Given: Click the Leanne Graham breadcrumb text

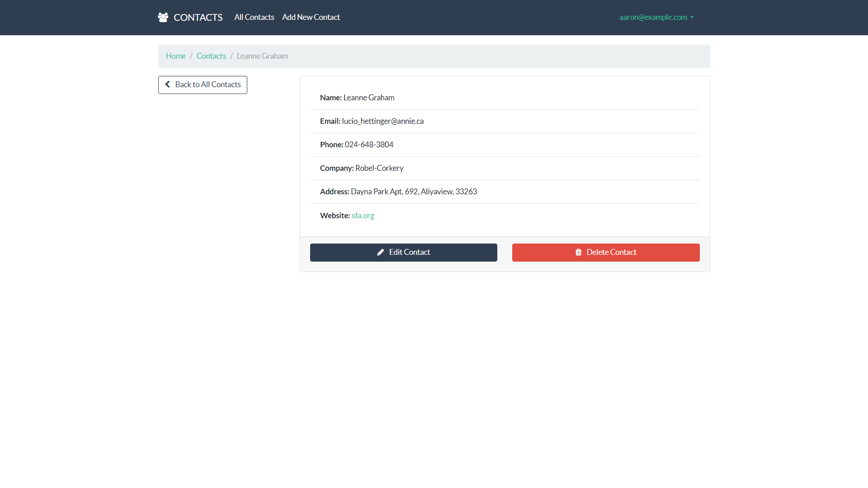Looking at the screenshot, I should [262, 56].
